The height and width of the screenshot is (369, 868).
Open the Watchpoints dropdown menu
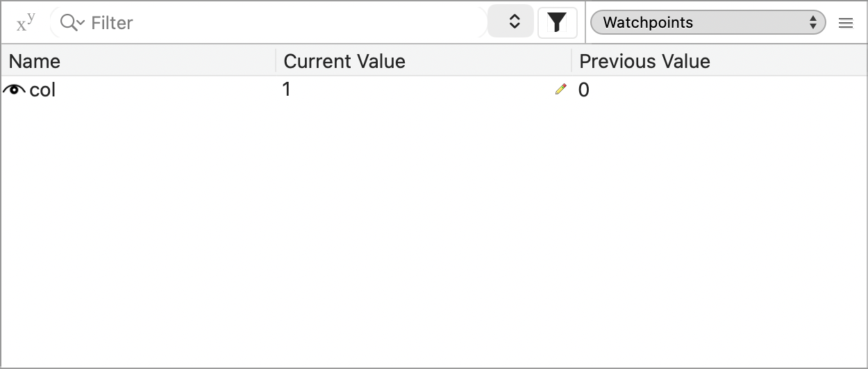coord(708,22)
